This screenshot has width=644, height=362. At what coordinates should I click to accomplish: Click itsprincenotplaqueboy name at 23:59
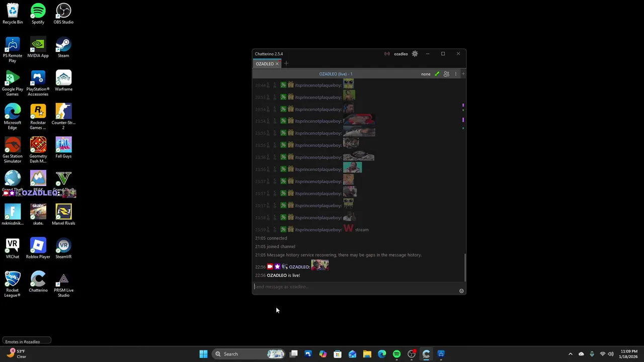pos(318,230)
